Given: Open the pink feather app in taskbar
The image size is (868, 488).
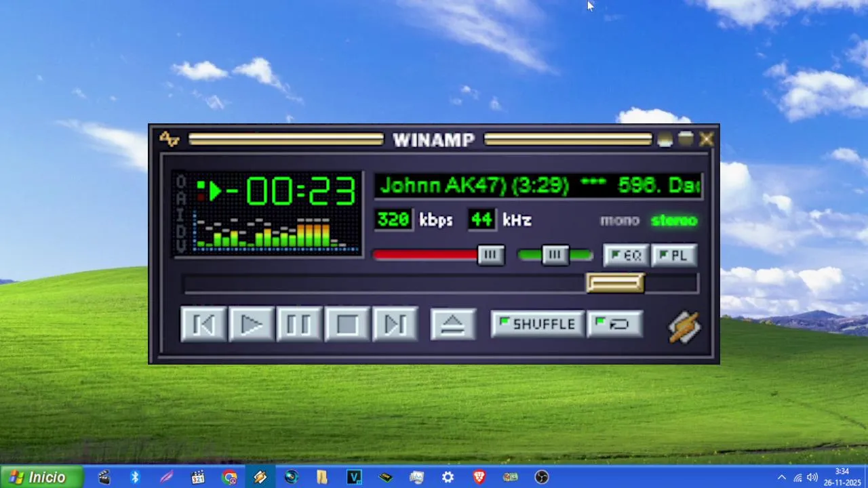Looking at the screenshot, I should 166,477.
